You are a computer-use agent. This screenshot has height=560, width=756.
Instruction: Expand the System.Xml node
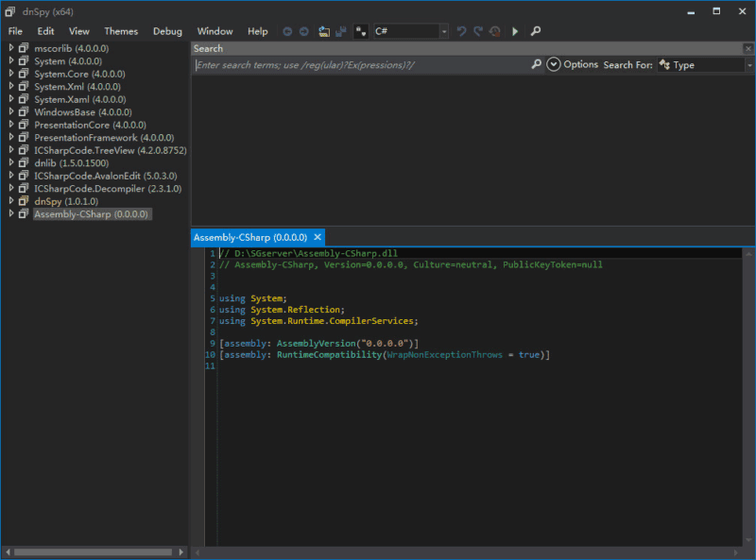[11, 86]
